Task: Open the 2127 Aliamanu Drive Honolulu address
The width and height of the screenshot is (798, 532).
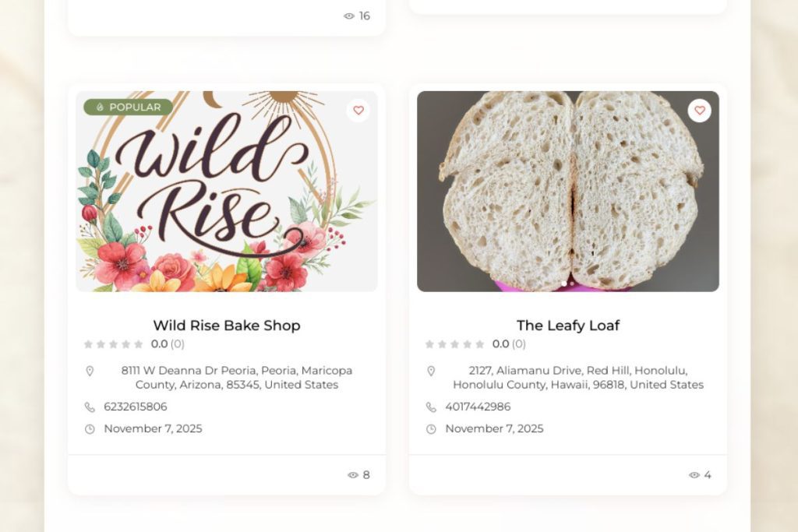Action: pos(578,377)
